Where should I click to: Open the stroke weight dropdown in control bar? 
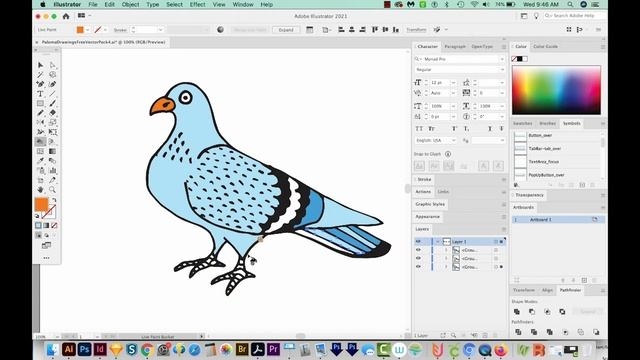tap(160, 30)
